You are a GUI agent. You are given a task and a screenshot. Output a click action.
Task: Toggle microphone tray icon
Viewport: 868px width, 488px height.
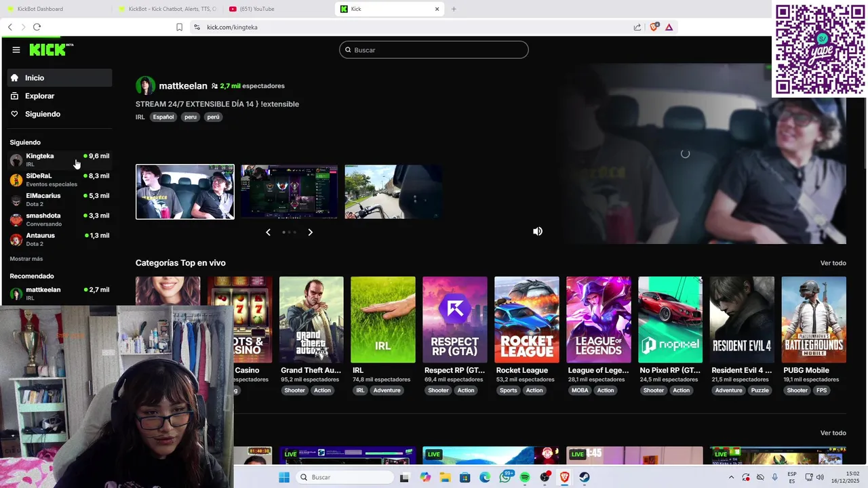point(774,477)
